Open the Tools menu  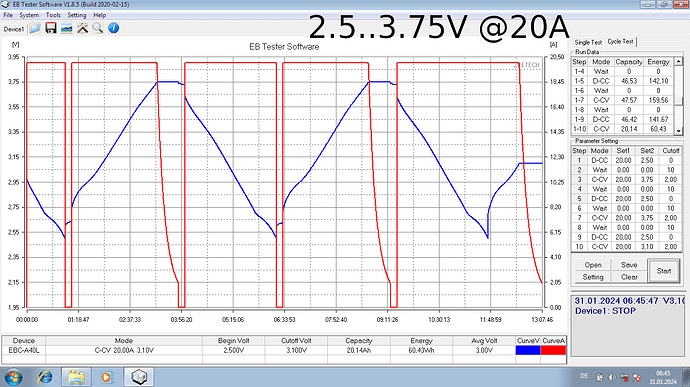click(x=53, y=15)
